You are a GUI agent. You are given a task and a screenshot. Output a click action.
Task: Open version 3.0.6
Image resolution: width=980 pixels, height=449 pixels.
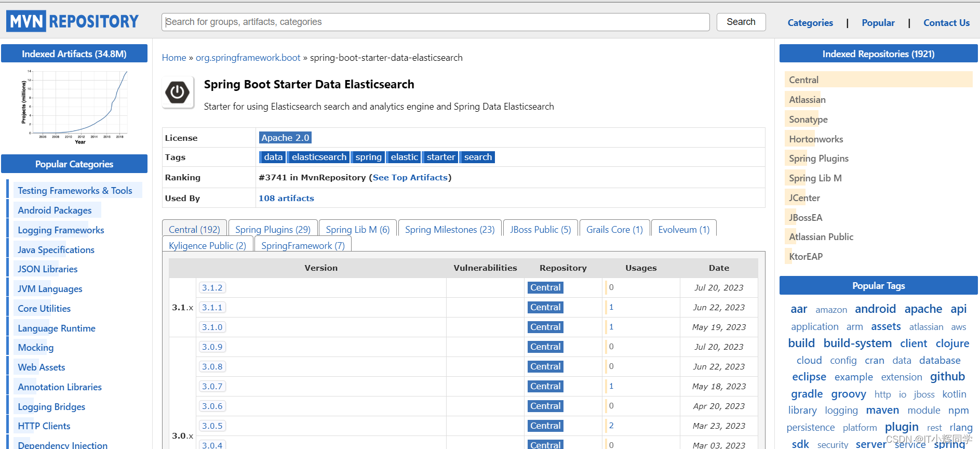[212, 406]
